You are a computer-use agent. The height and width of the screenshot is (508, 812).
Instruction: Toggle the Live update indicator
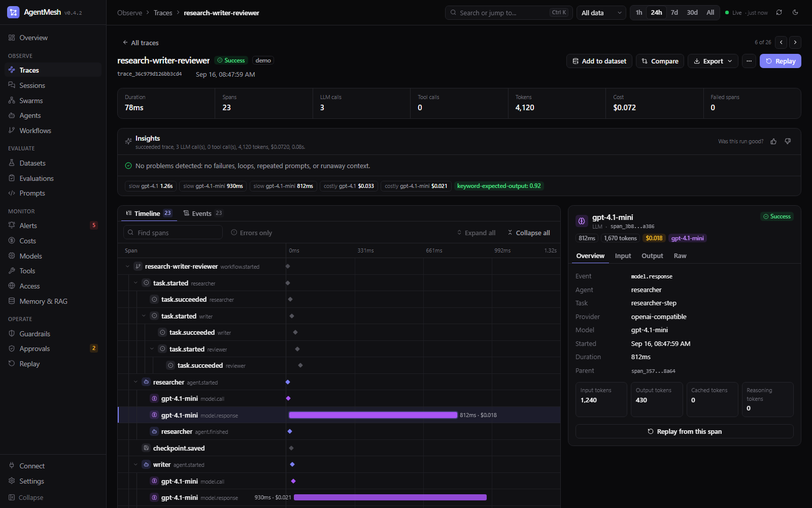747,13
